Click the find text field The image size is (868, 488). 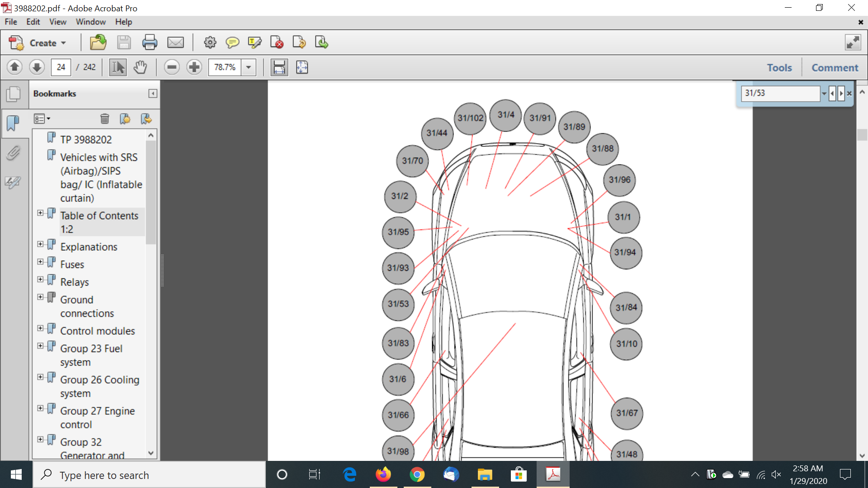point(779,93)
